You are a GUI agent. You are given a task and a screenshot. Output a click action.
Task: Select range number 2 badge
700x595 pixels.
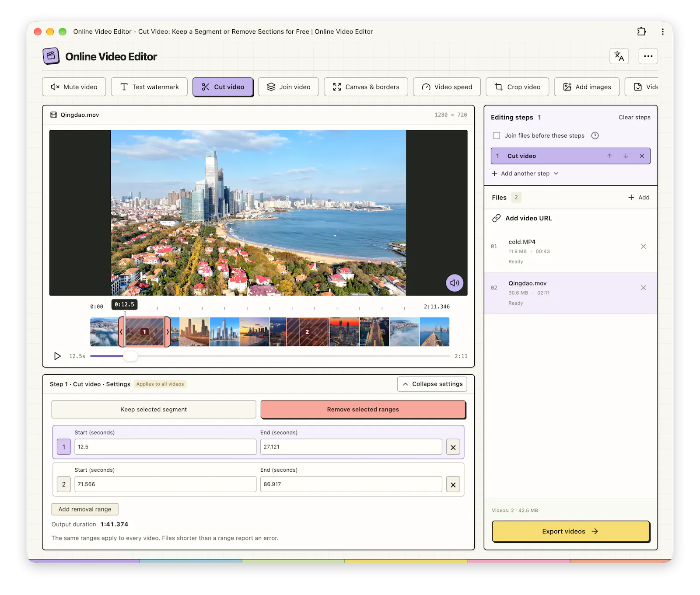tap(64, 484)
